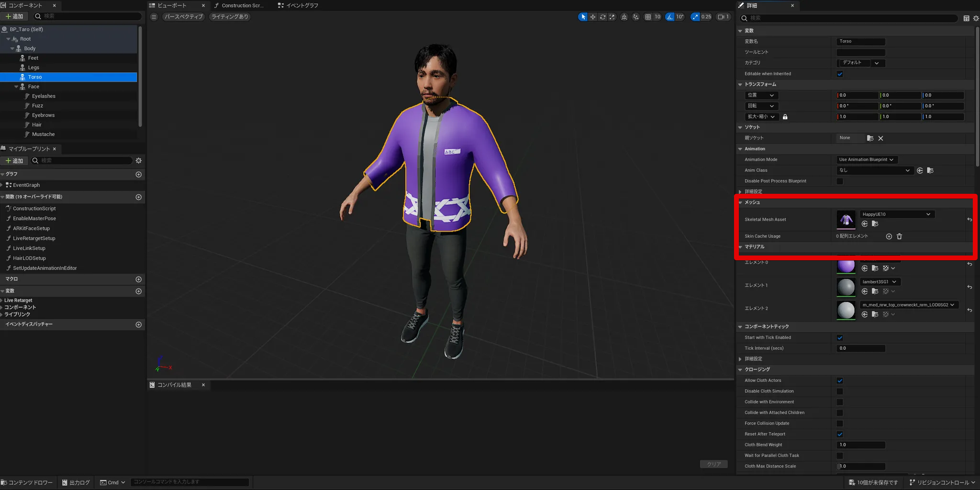The image size is (980, 490).
Task: Uncheck Editable when Inherited checkbox
Action: tap(839, 74)
